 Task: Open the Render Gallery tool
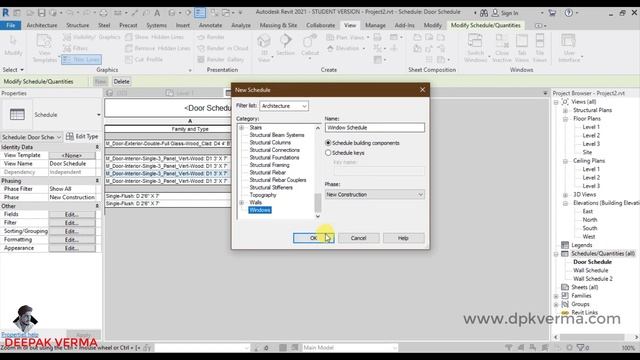click(220, 60)
